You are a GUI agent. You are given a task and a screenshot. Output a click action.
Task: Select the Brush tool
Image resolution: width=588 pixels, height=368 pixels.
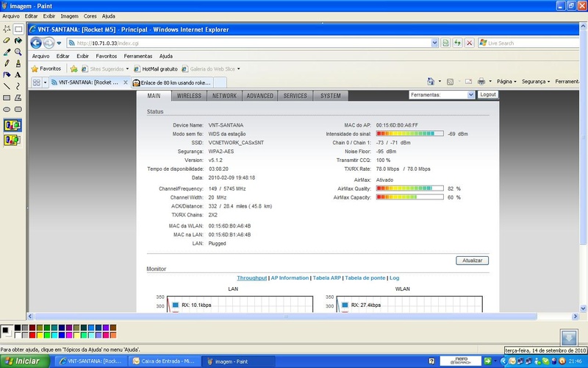pyautogui.click(x=18, y=63)
